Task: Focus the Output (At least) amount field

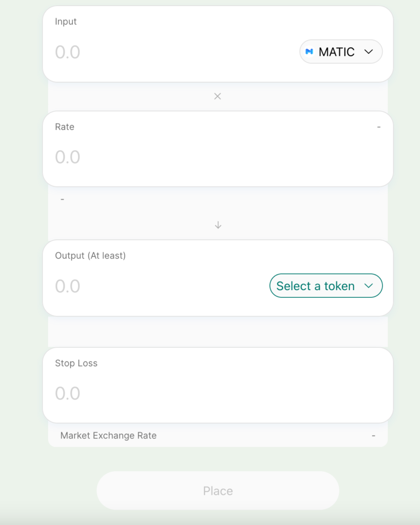Action: (159, 286)
